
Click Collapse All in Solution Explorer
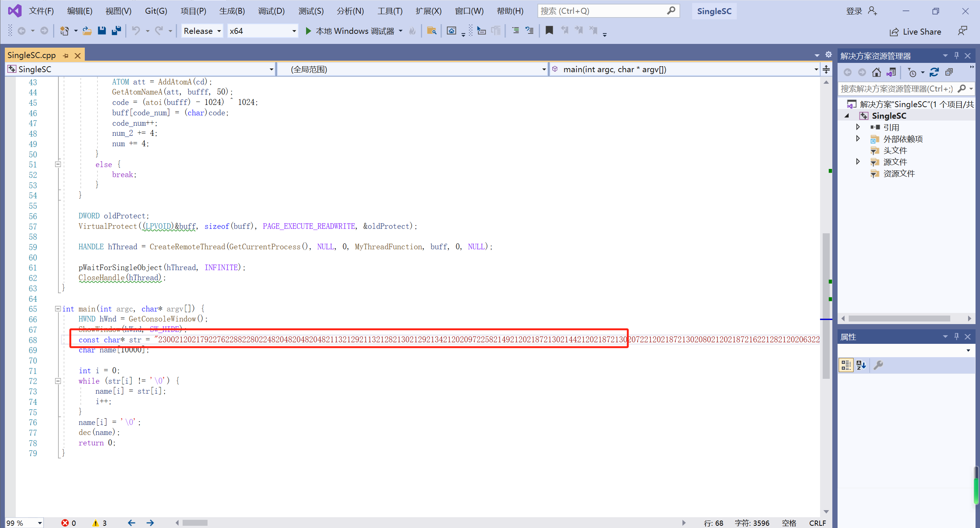coord(949,72)
